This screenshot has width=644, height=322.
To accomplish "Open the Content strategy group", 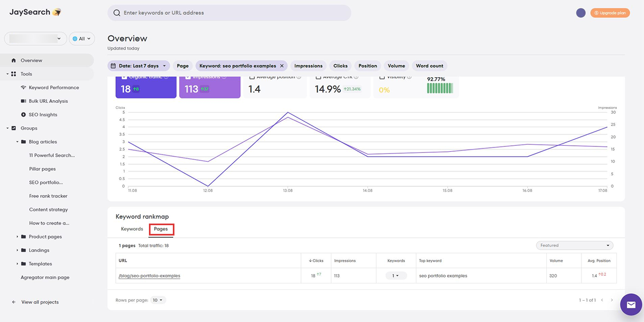I will coord(48,210).
